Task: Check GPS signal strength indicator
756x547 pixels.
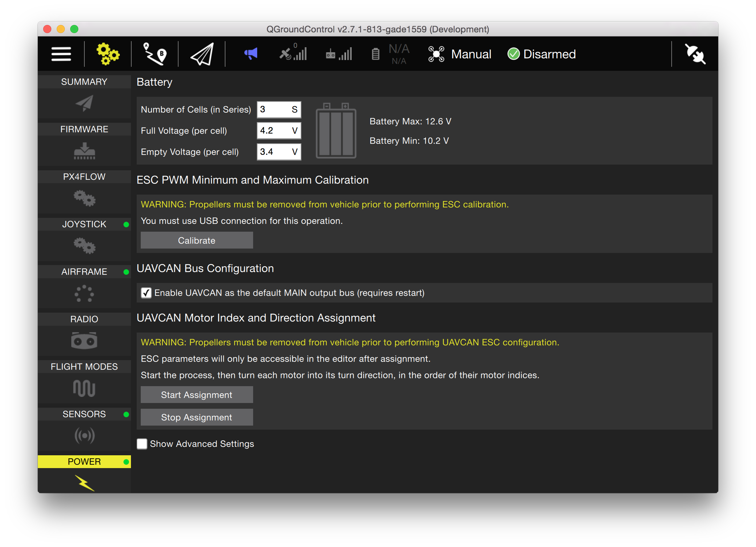Action: 293,54
